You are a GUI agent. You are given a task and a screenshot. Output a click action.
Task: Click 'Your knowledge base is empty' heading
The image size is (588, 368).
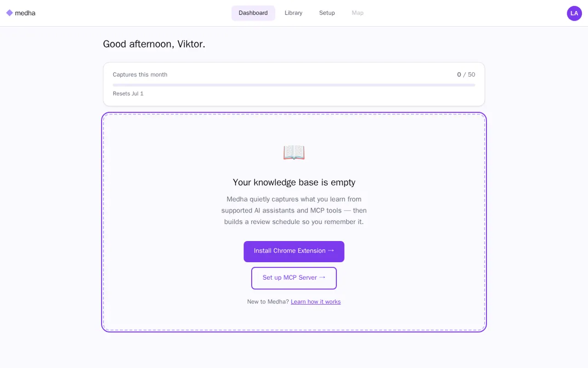(294, 182)
